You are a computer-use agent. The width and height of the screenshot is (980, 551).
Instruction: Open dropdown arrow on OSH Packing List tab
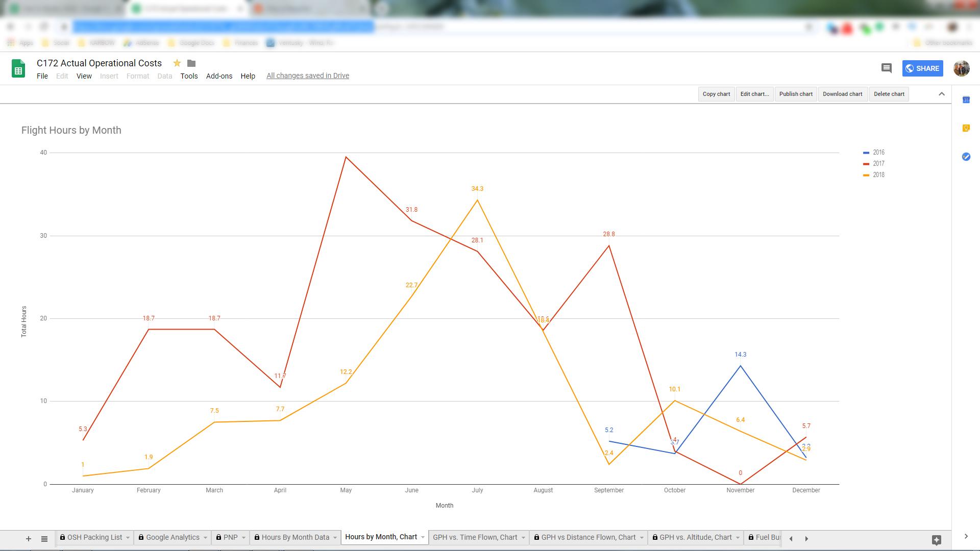click(x=128, y=538)
